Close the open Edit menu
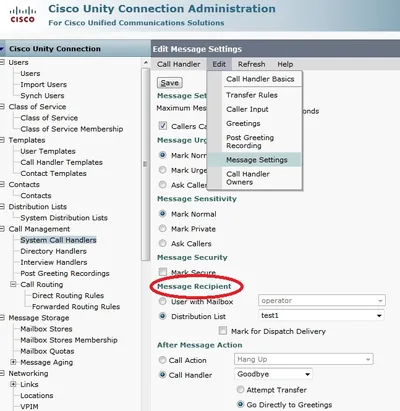 [219, 64]
